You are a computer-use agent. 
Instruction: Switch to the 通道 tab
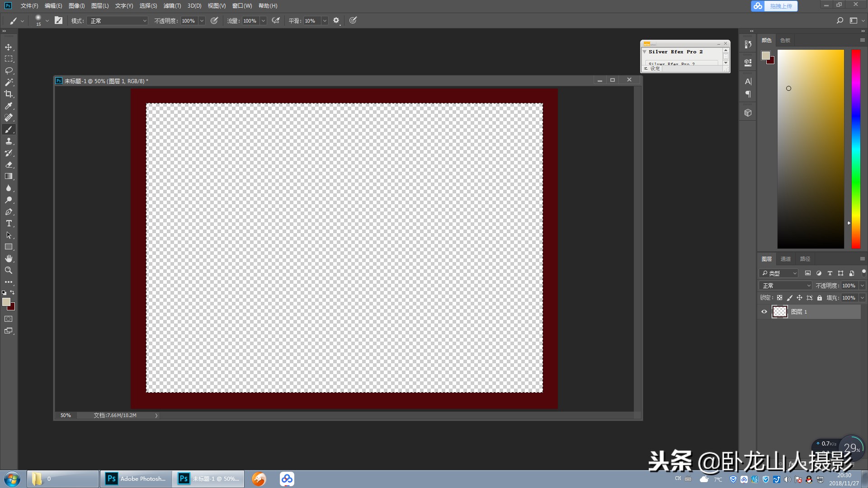coord(786,259)
